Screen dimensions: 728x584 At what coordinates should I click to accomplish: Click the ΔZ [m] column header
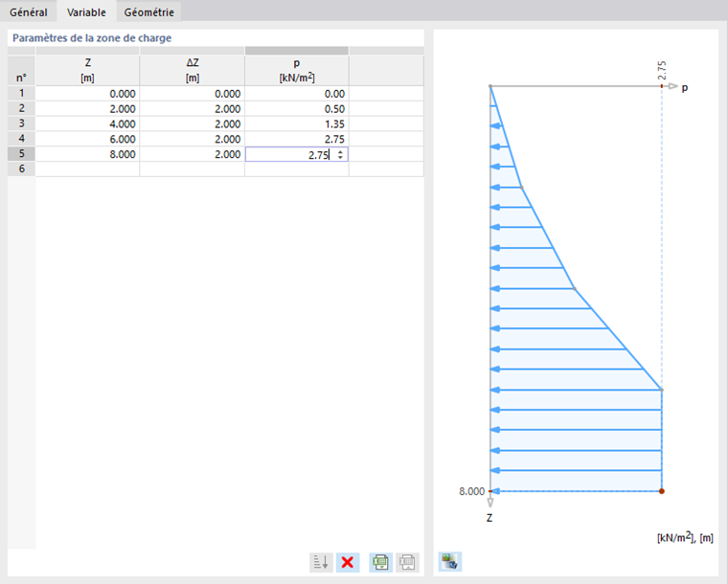(x=193, y=71)
